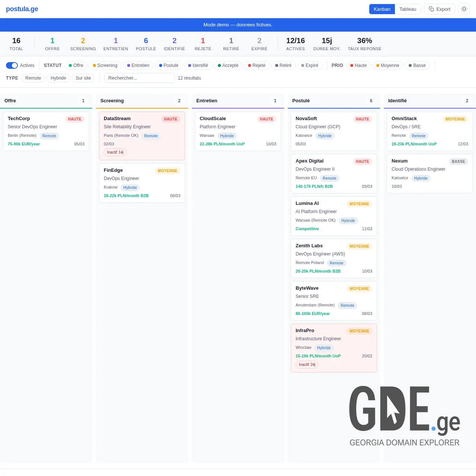Click the Identifié column header
The image size is (476, 476).
[x=430, y=101]
